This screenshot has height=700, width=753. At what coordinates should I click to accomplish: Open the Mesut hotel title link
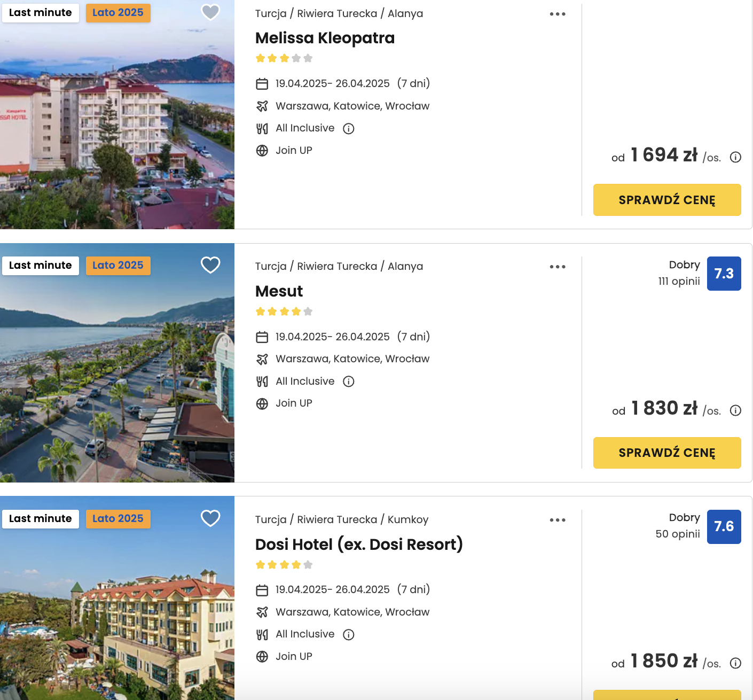tap(279, 291)
